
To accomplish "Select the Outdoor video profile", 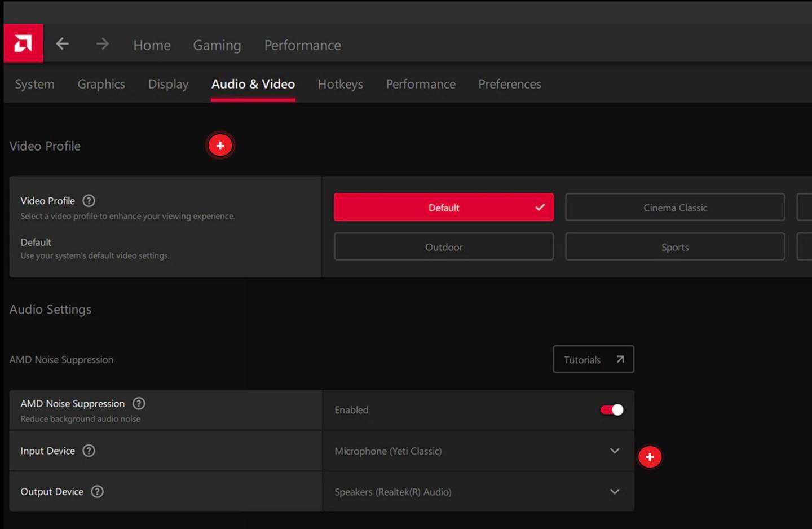I will click(443, 247).
